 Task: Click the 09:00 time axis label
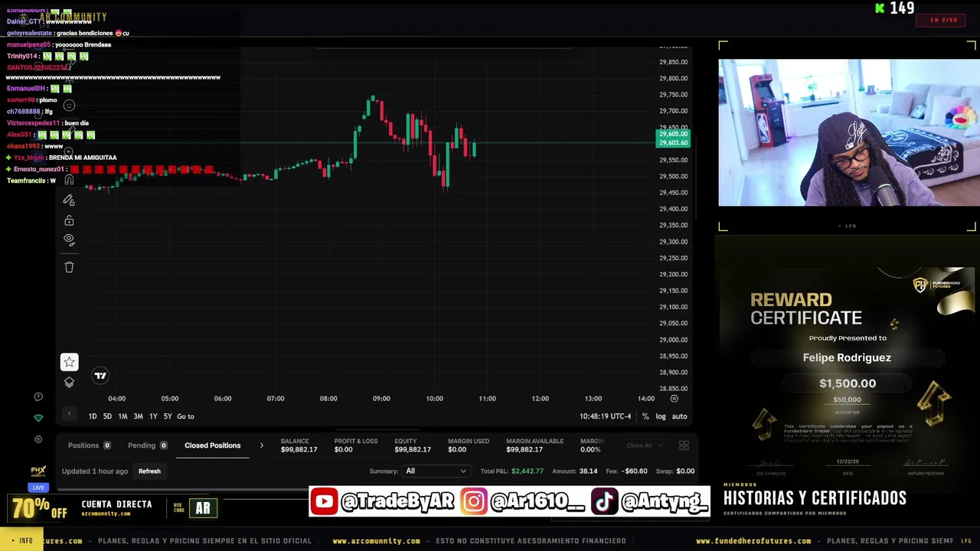pyautogui.click(x=381, y=399)
